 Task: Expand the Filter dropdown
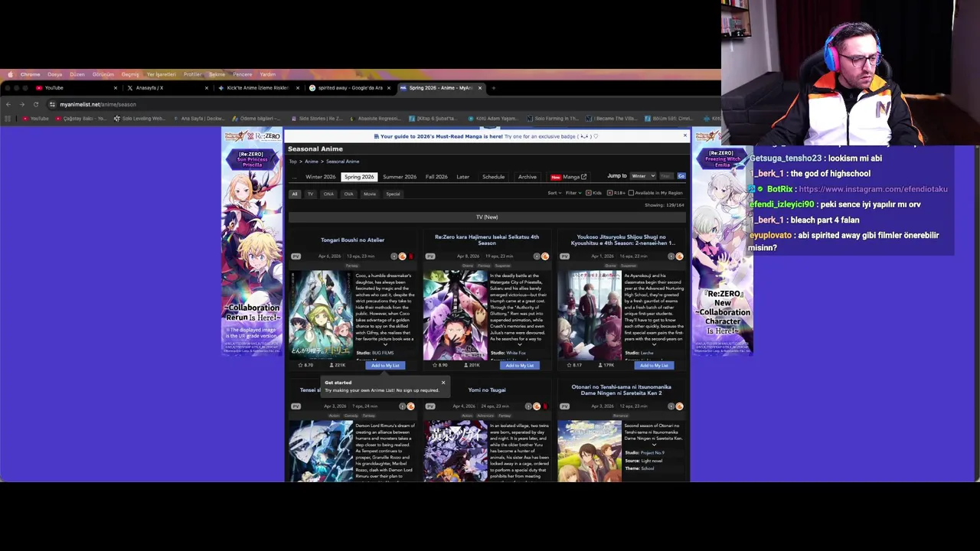574,193
